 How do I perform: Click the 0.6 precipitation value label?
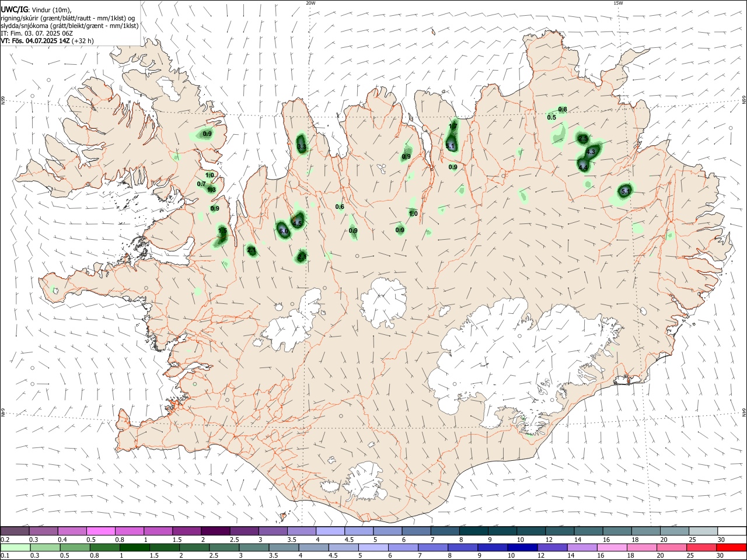[x=340, y=207]
